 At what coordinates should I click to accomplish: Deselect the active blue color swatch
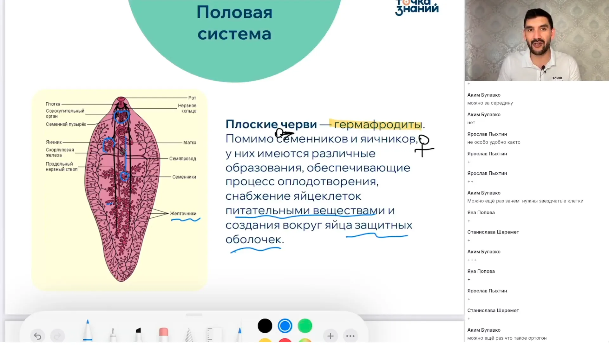pyautogui.click(x=285, y=325)
